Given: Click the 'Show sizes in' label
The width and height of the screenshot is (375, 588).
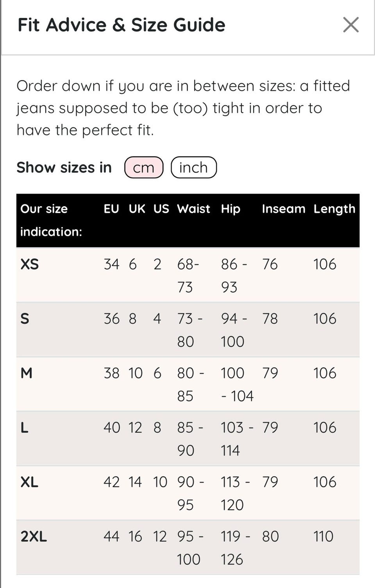Looking at the screenshot, I should tap(64, 167).
